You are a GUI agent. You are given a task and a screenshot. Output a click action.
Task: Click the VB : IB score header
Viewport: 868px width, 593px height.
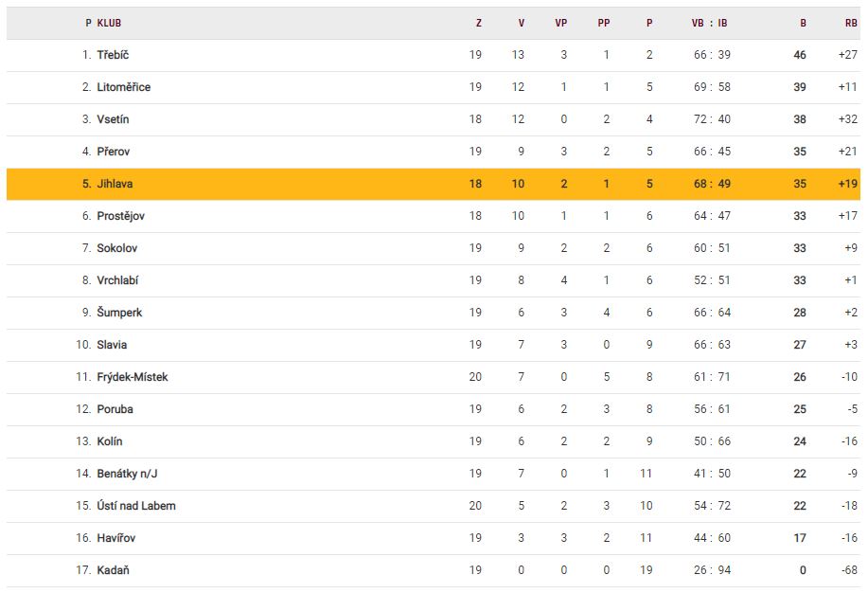[709, 23]
